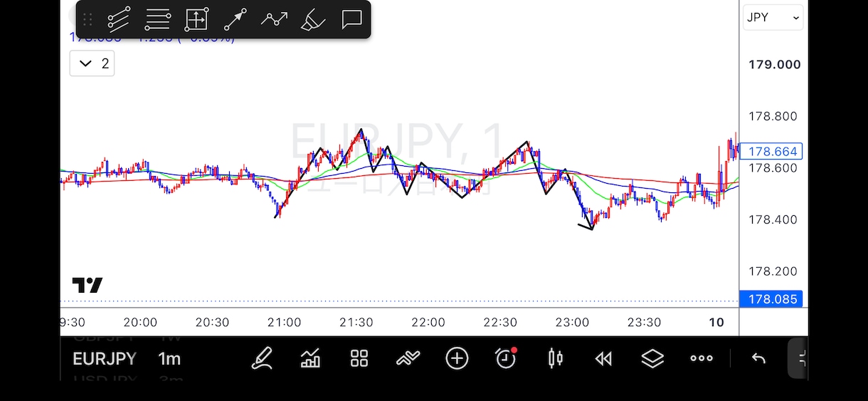This screenshot has width=868, height=401.
Task: Open the object tree layers icon
Action: click(x=652, y=358)
